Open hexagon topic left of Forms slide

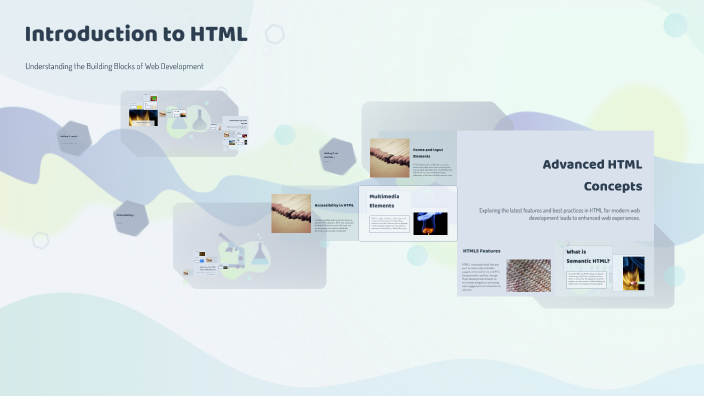point(338,157)
